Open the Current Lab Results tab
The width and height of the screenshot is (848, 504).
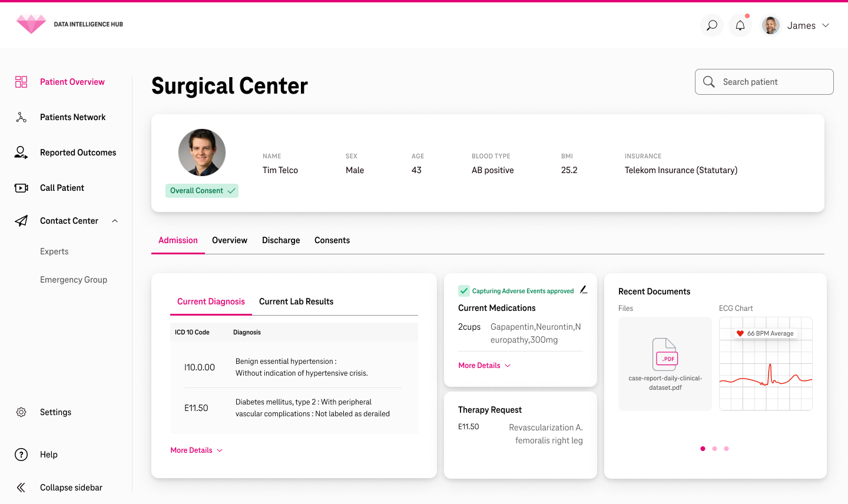click(x=296, y=301)
